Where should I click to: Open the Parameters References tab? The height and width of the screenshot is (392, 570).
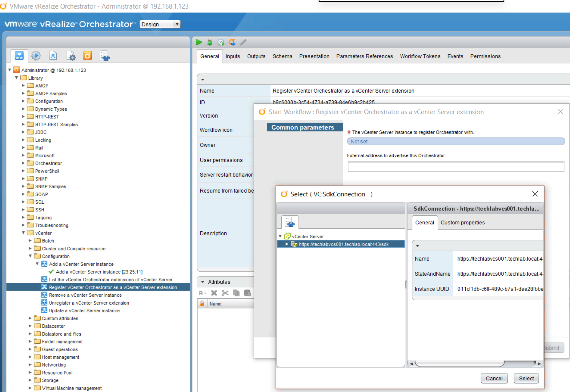click(x=364, y=56)
